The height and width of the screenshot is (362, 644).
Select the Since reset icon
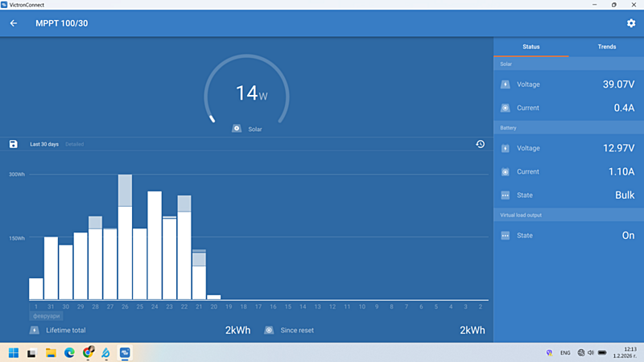pyautogui.click(x=269, y=330)
